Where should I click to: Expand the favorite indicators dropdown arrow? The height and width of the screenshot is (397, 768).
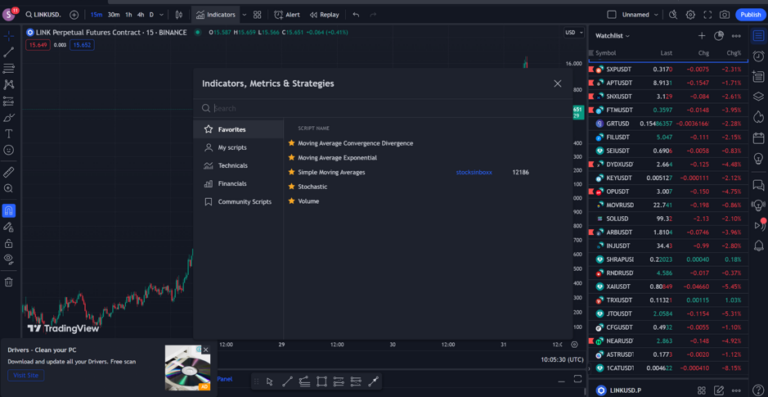coord(244,15)
